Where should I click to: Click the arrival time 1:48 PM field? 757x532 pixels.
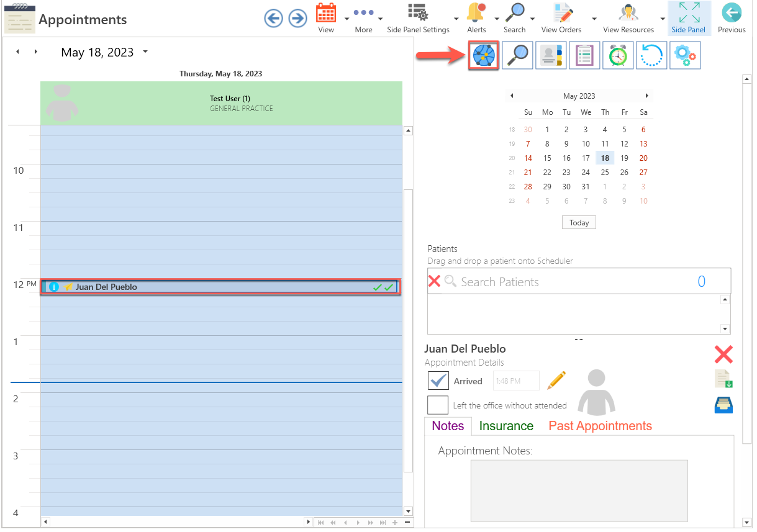516,381
